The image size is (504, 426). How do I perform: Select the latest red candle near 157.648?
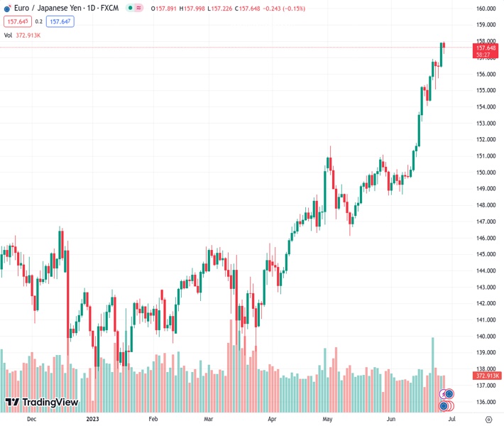point(444,45)
